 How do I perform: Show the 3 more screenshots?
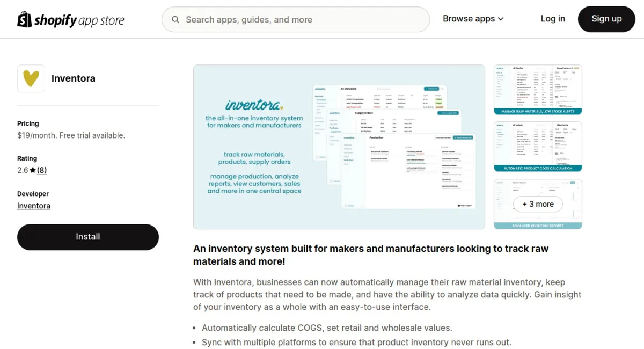pos(538,204)
